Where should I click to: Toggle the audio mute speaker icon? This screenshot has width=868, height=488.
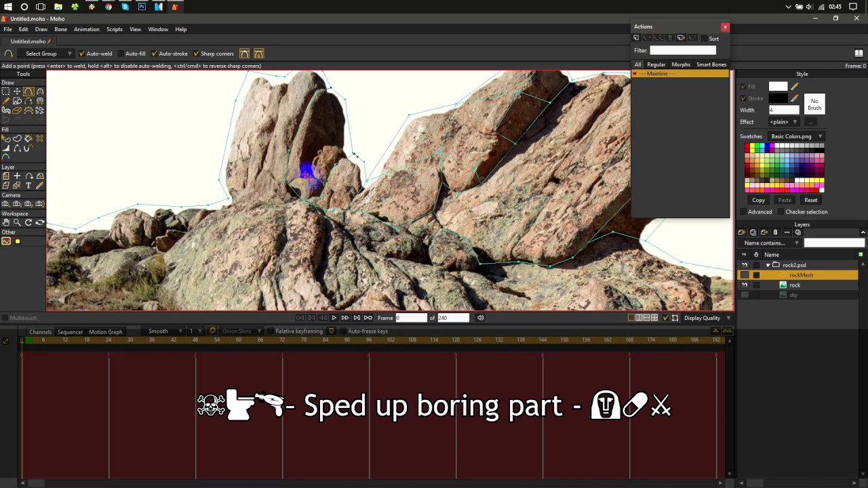(480, 317)
